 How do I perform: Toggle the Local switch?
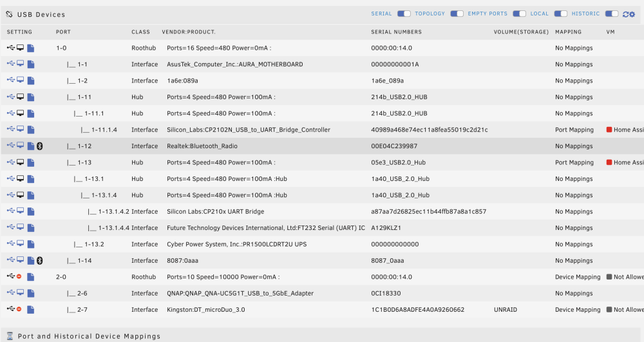pos(561,14)
